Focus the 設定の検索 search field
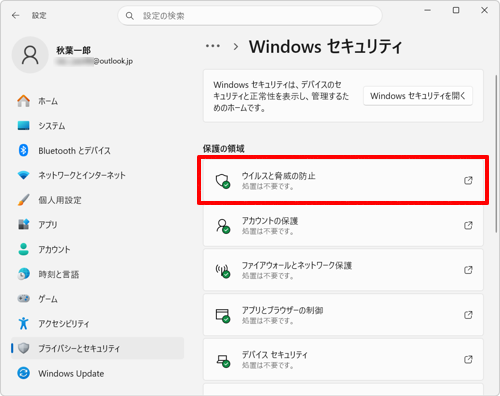This screenshot has height=396, width=500. click(250, 16)
